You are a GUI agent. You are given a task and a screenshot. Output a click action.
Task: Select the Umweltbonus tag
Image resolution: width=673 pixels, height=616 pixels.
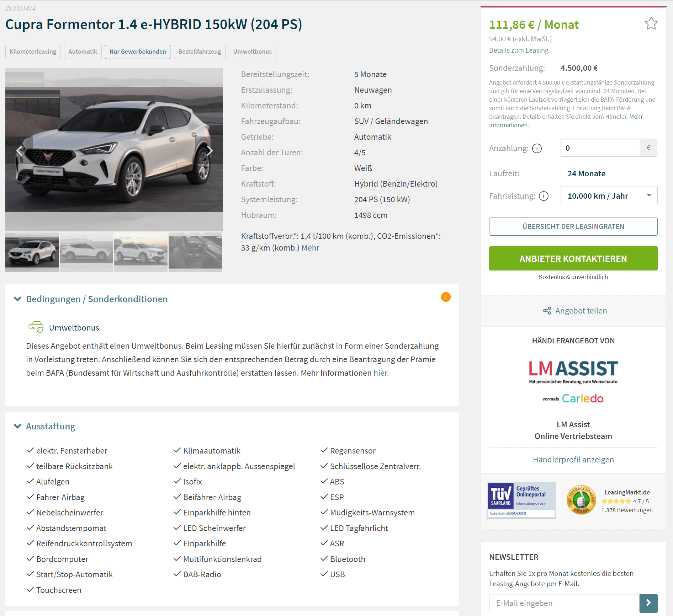point(252,52)
